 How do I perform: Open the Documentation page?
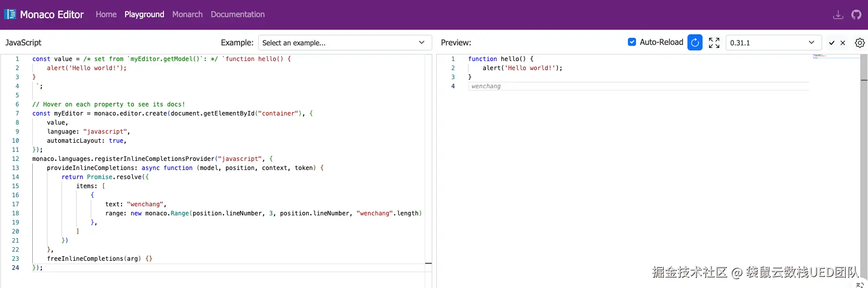238,15
